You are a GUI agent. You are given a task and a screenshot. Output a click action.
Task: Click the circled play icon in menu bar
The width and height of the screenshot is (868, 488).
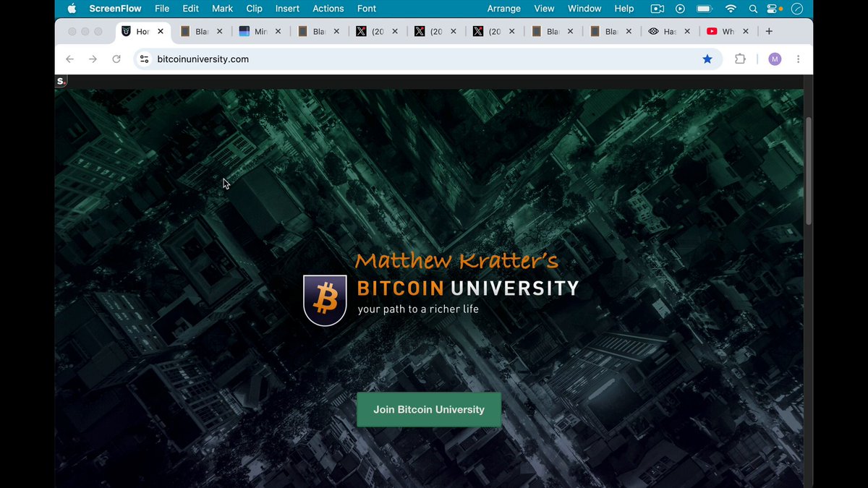pyautogui.click(x=680, y=9)
